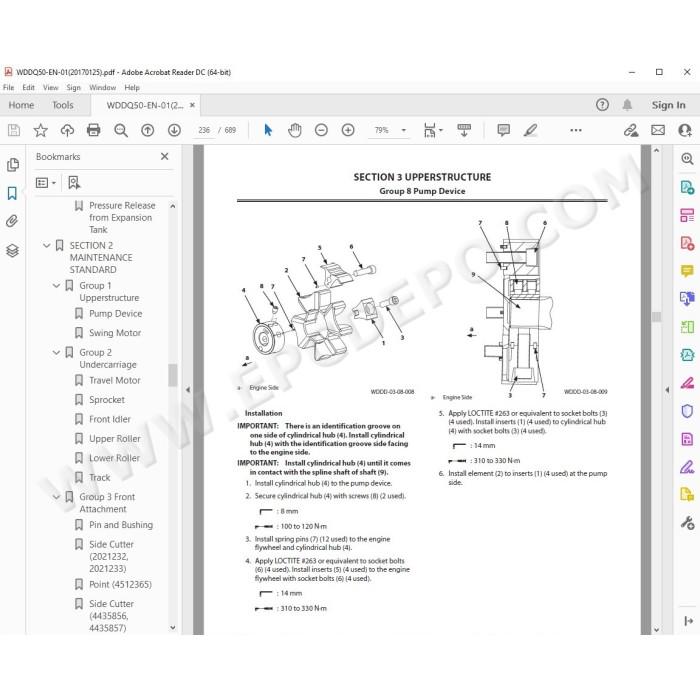The width and height of the screenshot is (700, 700).
Task: Add the document to starred files
Action: [41, 130]
